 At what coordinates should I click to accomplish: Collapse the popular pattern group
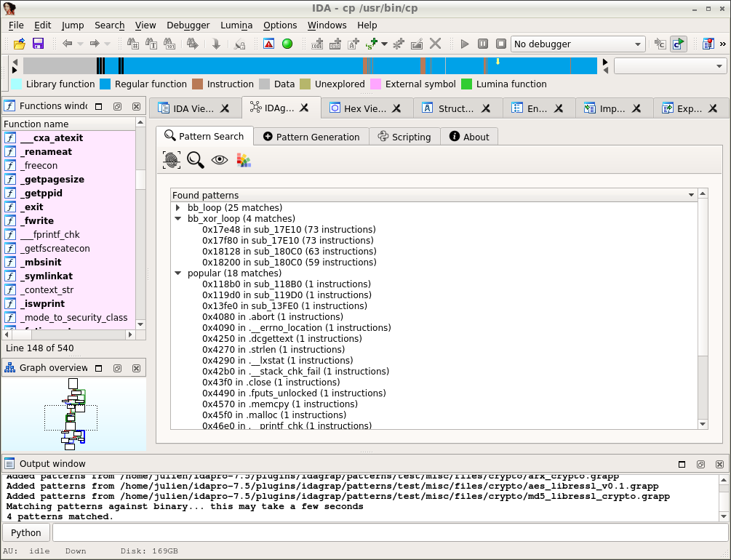[178, 273]
